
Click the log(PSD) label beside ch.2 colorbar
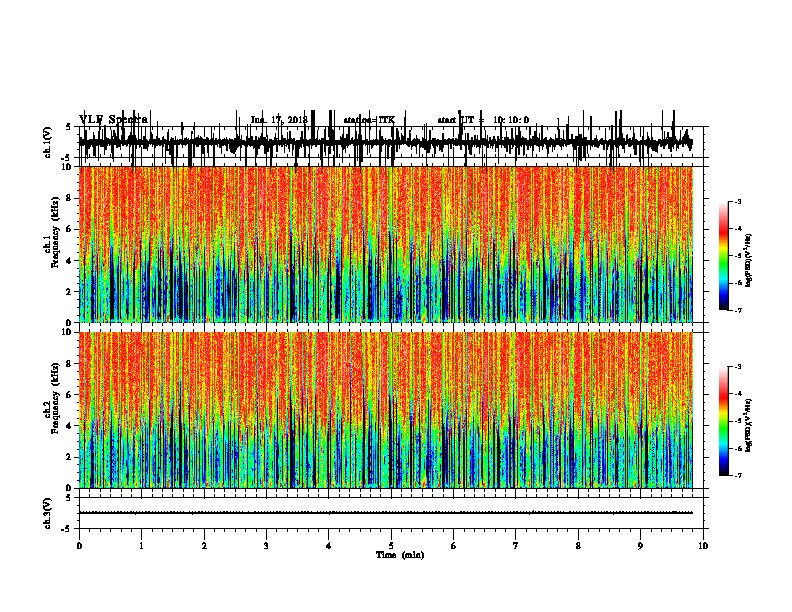749,425
